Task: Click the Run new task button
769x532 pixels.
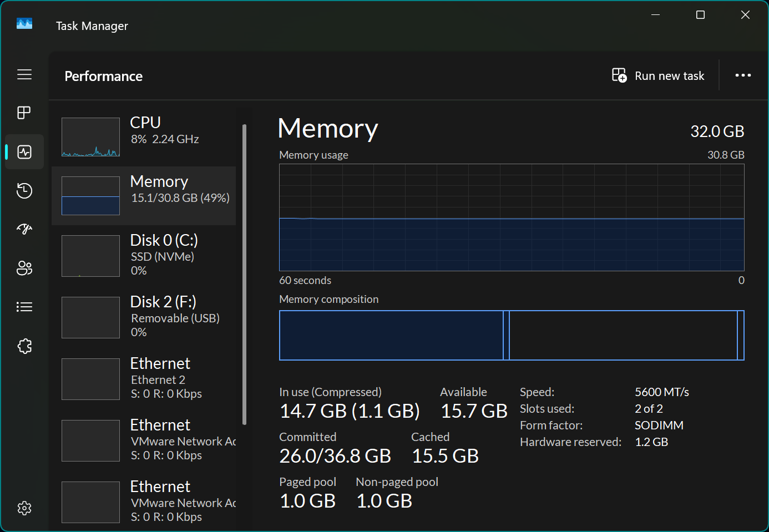Action: [x=658, y=75]
